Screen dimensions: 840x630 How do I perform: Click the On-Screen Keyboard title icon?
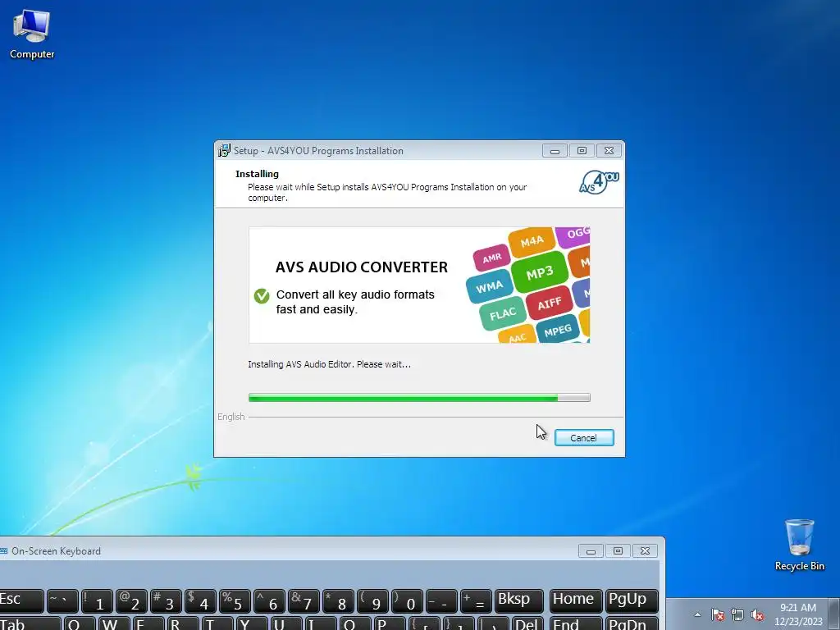tap(4, 550)
